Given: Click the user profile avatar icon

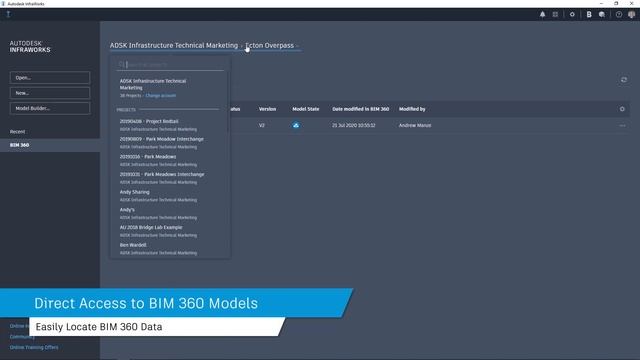Looking at the screenshot, I should (x=632, y=14).
